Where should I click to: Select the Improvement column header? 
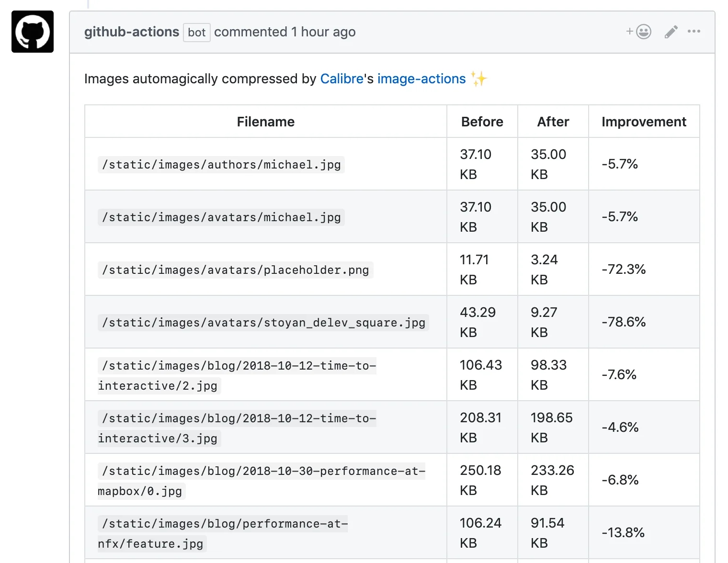click(x=644, y=122)
